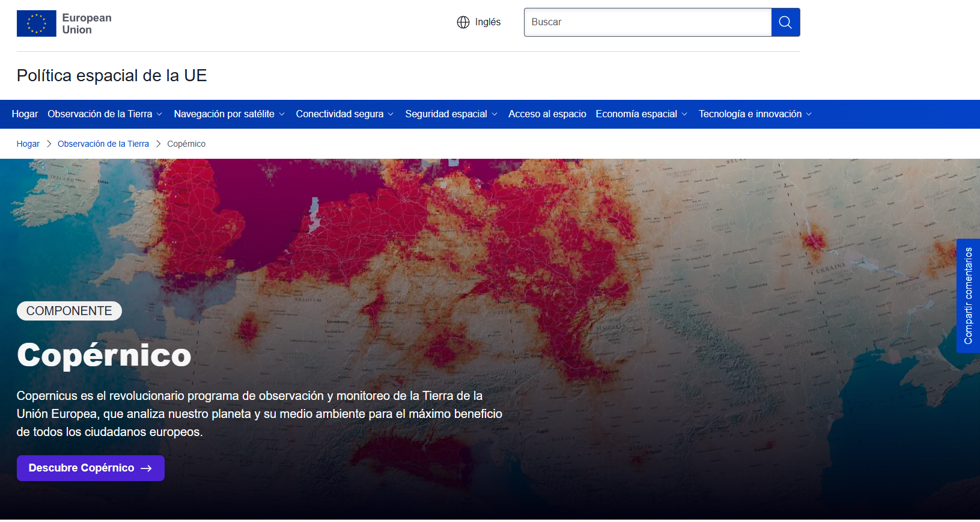
Task: Expand chevron next to Observación de la Tierra
Action: 159,114
